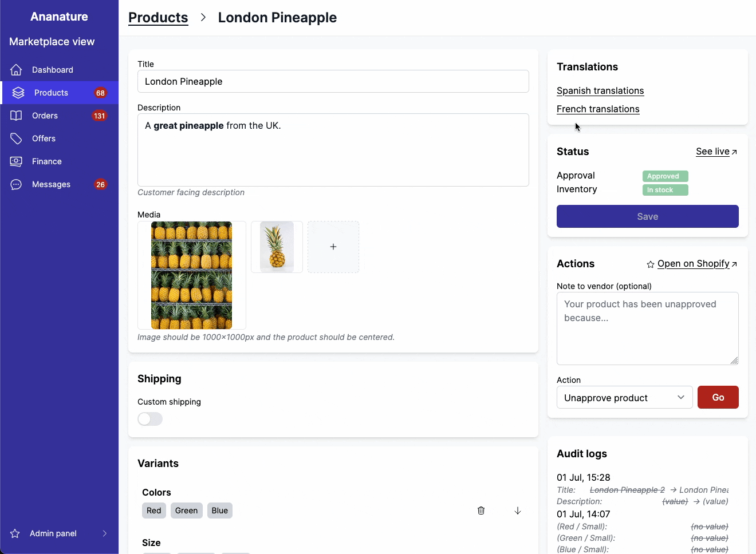Click inside the Title input field
Viewport: 756px width, 554px height.
point(333,81)
